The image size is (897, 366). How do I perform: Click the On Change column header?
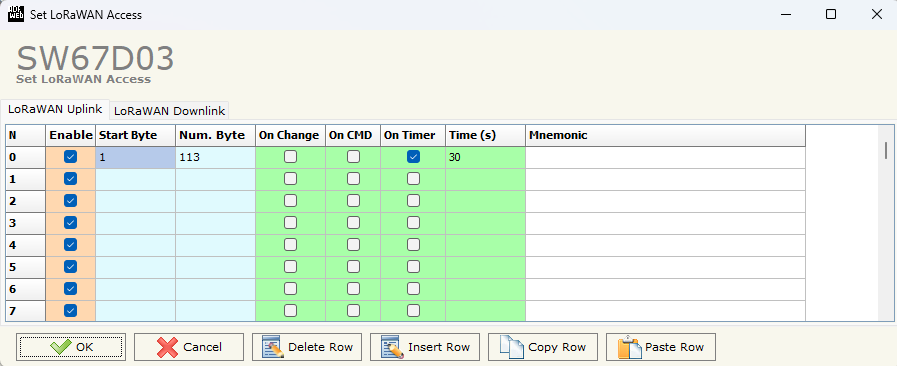(291, 136)
